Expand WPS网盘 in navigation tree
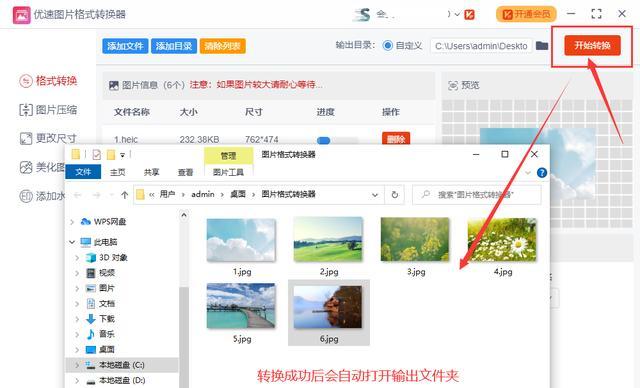This screenshot has height=388, width=640. click(x=72, y=222)
